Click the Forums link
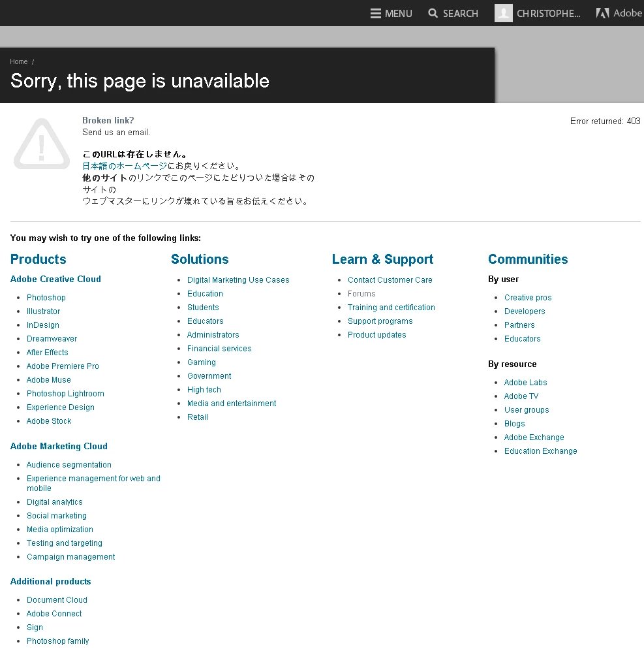 [x=361, y=294]
